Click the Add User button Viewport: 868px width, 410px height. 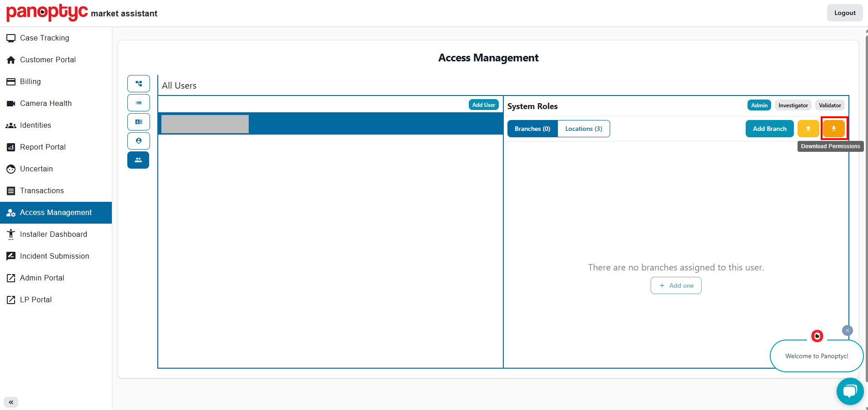(483, 104)
